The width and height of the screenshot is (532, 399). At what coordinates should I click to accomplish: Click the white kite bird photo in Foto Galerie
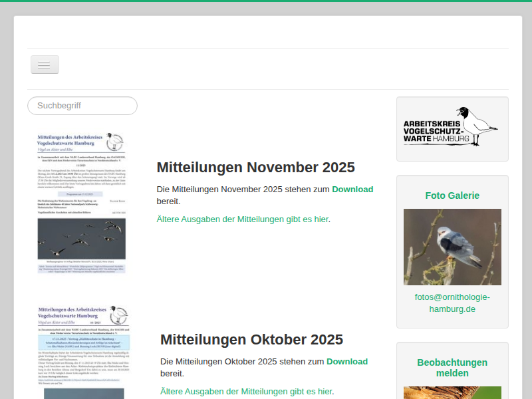click(x=452, y=246)
